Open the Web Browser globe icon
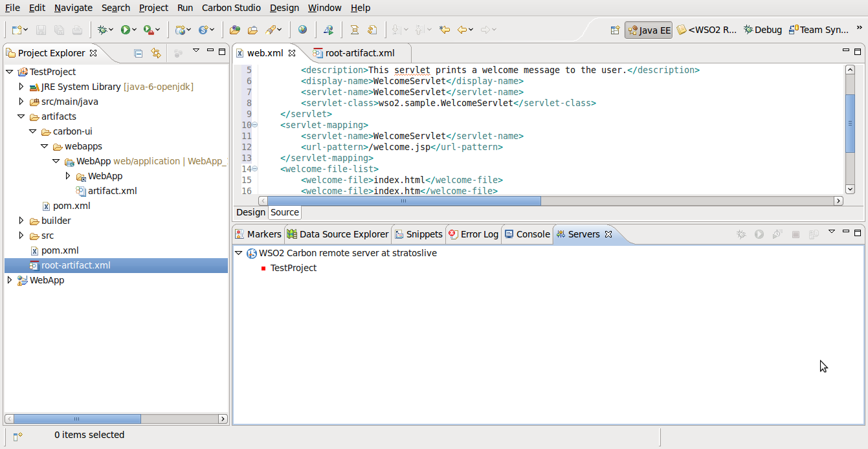This screenshot has height=449, width=868. pos(303,30)
